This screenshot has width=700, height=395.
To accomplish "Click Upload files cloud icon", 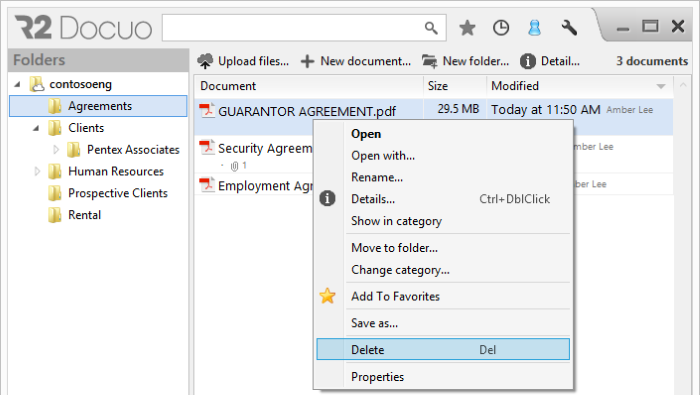I will pyautogui.click(x=205, y=61).
